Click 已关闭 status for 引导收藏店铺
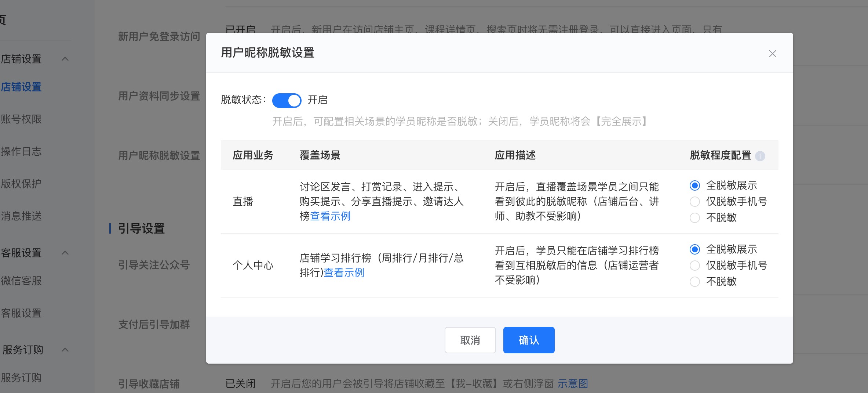This screenshot has width=868, height=393. point(240,384)
